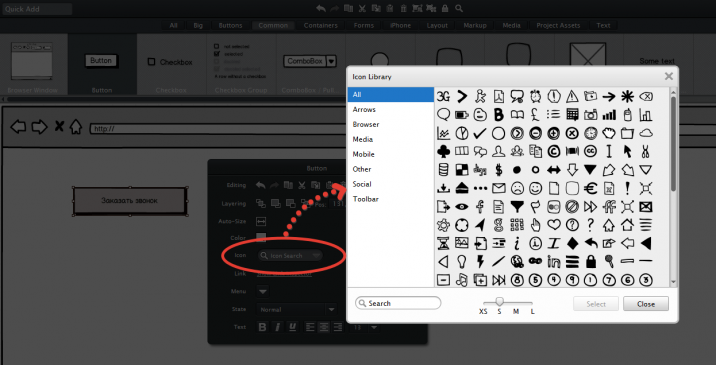Image resolution: width=716 pixels, height=365 pixels.
Task: Toggle Auto-Size in Button inspector
Action: 261,221
